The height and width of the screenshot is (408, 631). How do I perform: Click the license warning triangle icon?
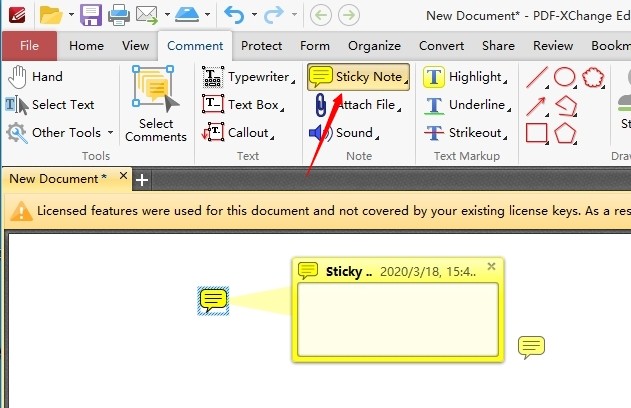(x=21, y=211)
